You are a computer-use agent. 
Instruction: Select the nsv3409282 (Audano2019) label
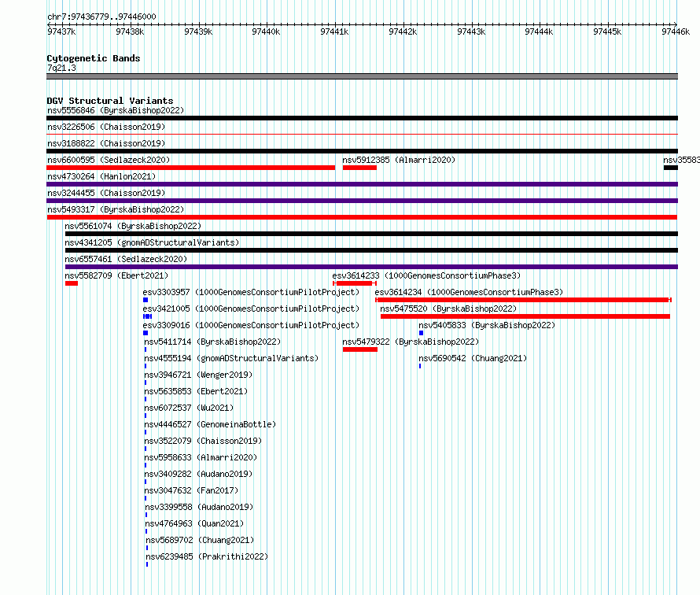pyautogui.click(x=198, y=474)
